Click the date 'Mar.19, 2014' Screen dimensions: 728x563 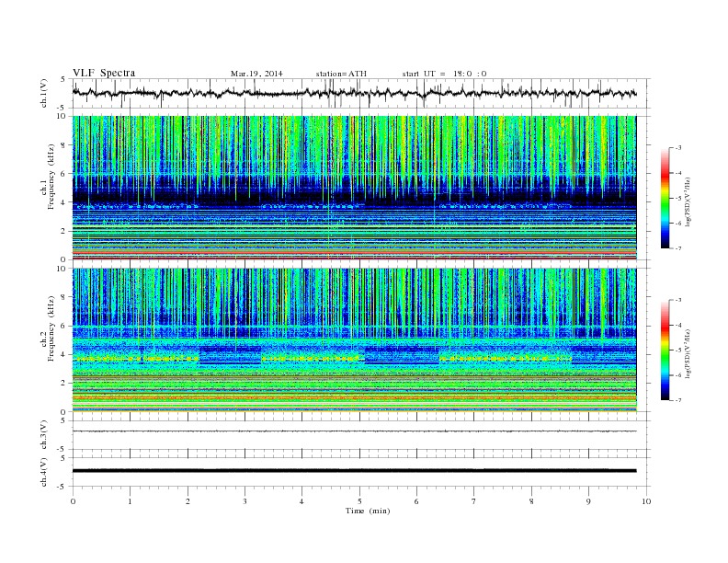[x=256, y=74]
